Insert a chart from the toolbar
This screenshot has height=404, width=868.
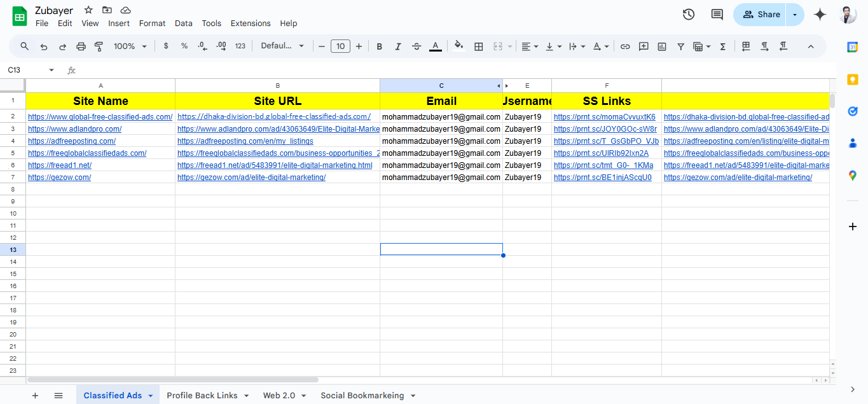click(662, 46)
